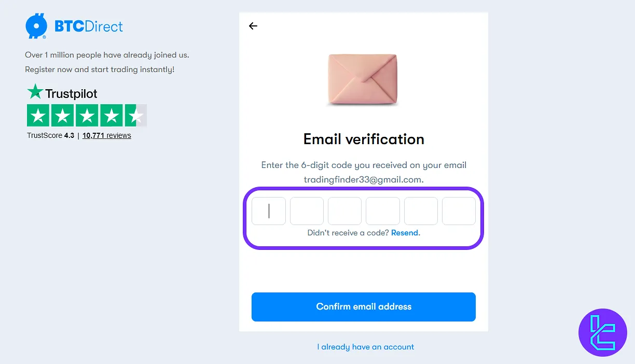635x364 pixels.
Task: Click the fifth half-filled Trustpilot rating star
Action: point(136,116)
